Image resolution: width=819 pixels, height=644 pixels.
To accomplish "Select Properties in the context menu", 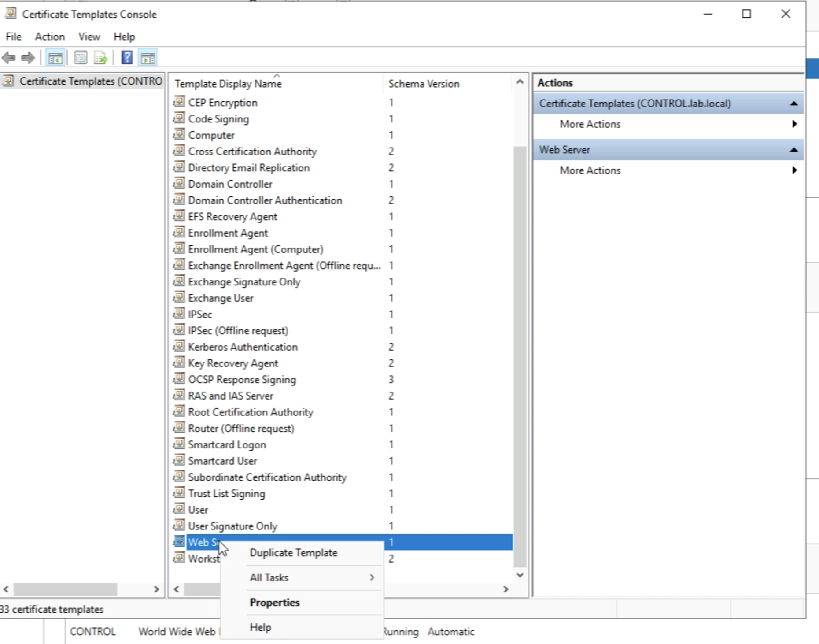I will (x=274, y=602).
